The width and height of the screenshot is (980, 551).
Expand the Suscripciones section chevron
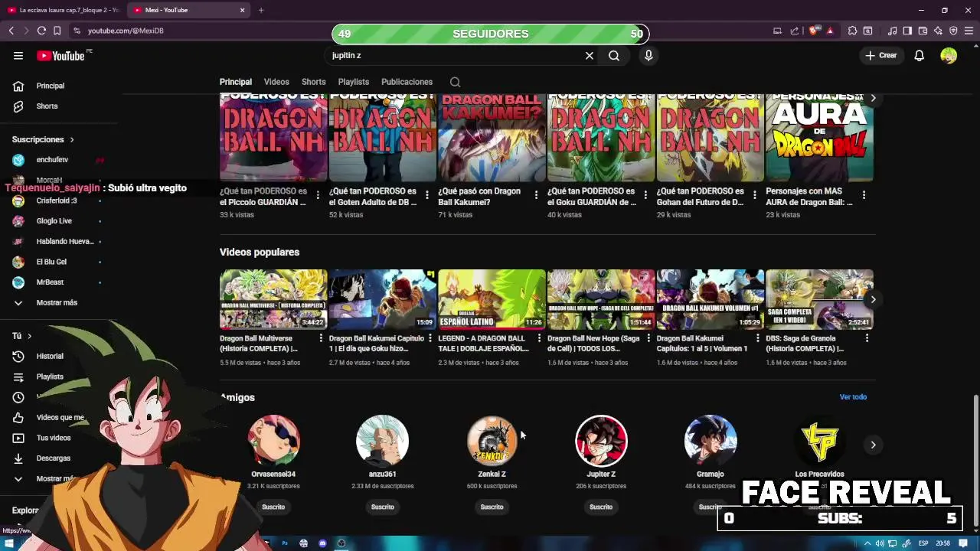tap(72, 139)
